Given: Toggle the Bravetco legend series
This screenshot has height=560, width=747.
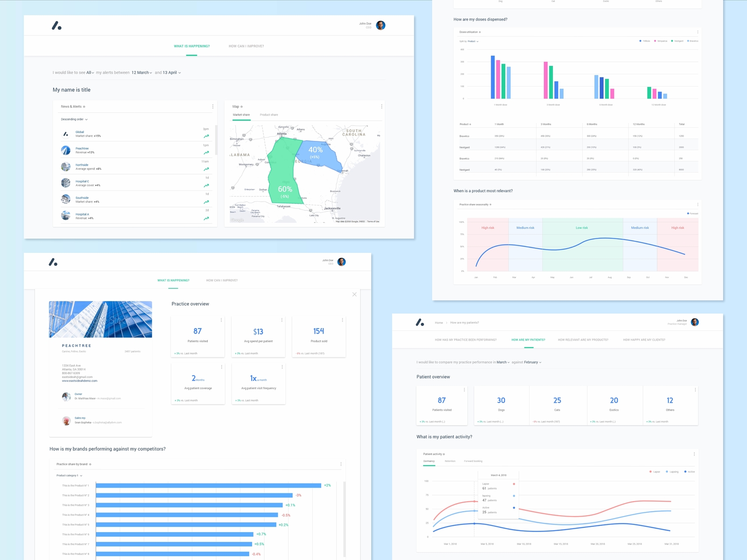Looking at the screenshot, I should (693, 41).
